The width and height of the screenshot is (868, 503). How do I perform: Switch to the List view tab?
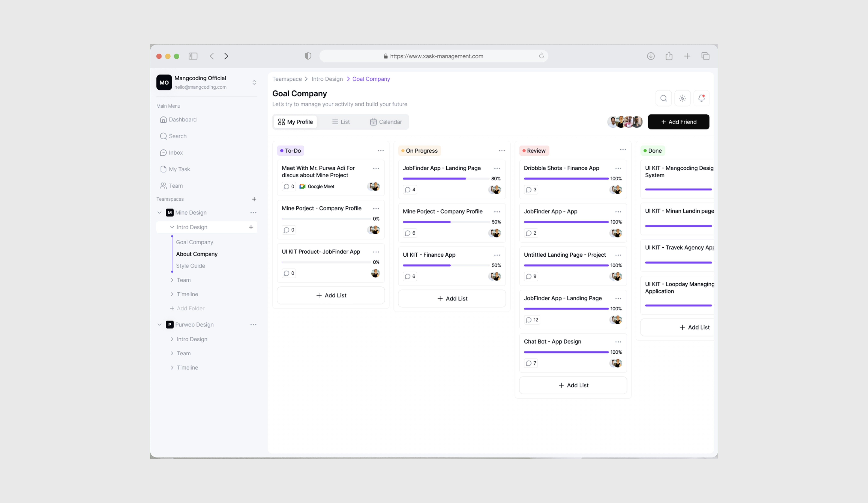click(341, 122)
